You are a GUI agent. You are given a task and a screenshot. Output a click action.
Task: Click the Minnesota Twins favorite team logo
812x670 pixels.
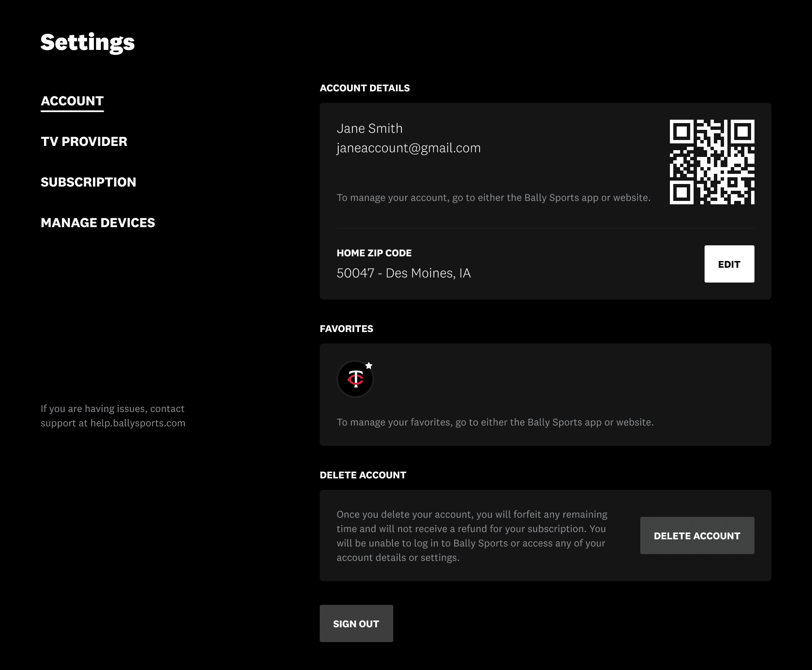tap(355, 379)
